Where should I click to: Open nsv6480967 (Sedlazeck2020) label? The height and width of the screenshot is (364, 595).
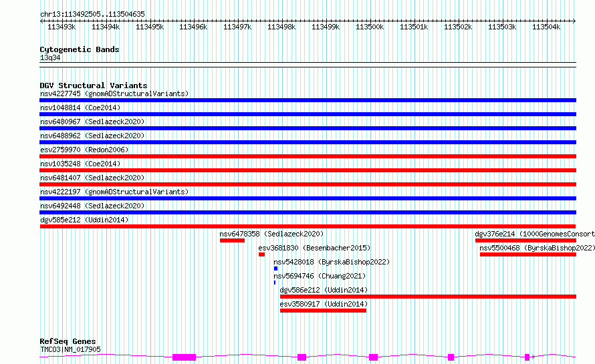(92, 122)
